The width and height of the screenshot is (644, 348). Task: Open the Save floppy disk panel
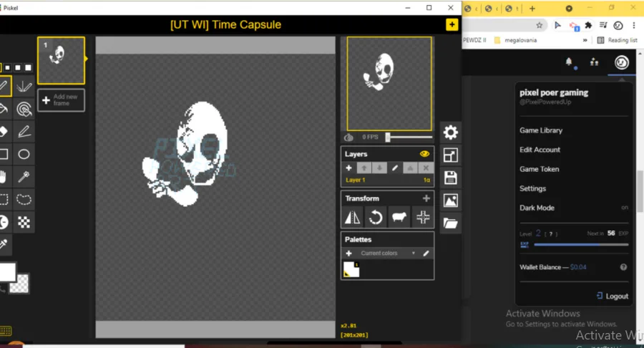pos(451,178)
